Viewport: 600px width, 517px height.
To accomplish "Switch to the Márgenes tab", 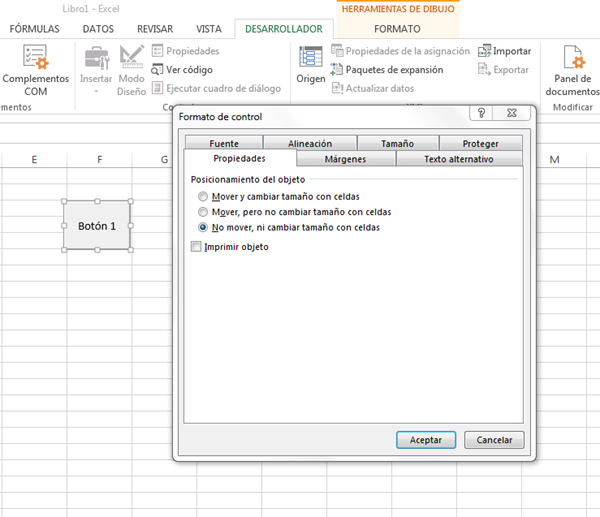I will (x=345, y=159).
